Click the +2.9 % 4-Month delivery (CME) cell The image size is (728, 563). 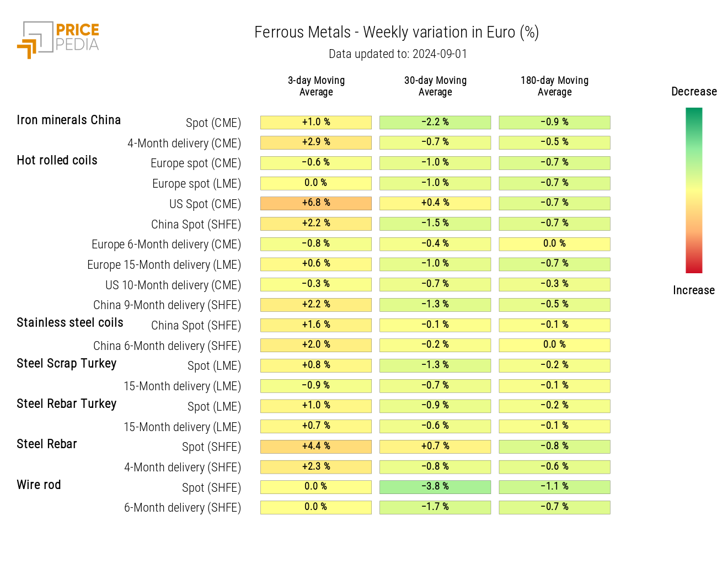click(x=316, y=142)
